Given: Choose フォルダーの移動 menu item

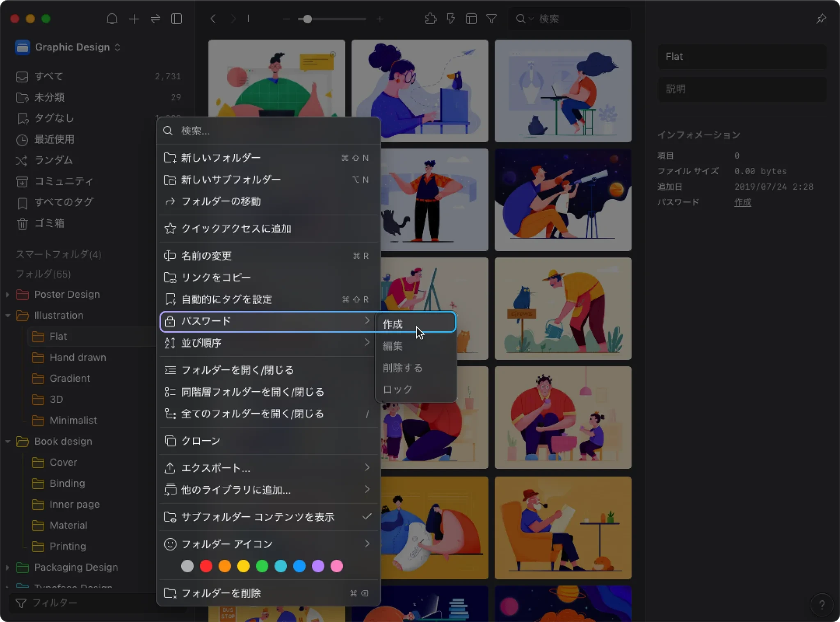Looking at the screenshot, I should [x=268, y=201].
